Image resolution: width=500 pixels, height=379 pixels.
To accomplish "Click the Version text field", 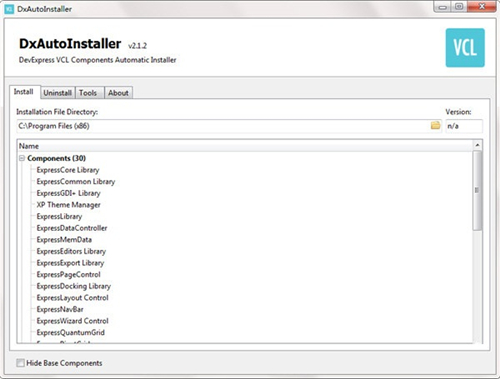I will pos(464,126).
